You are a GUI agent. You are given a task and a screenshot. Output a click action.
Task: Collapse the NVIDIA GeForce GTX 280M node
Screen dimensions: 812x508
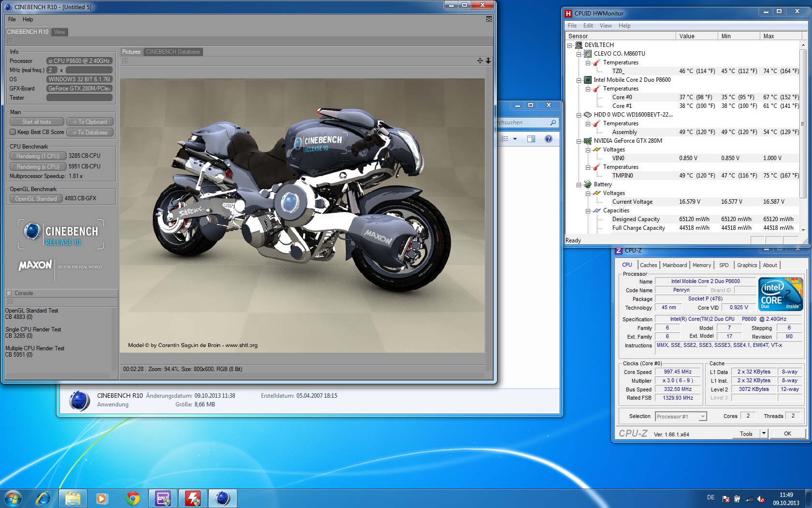pyautogui.click(x=579, y=141)
